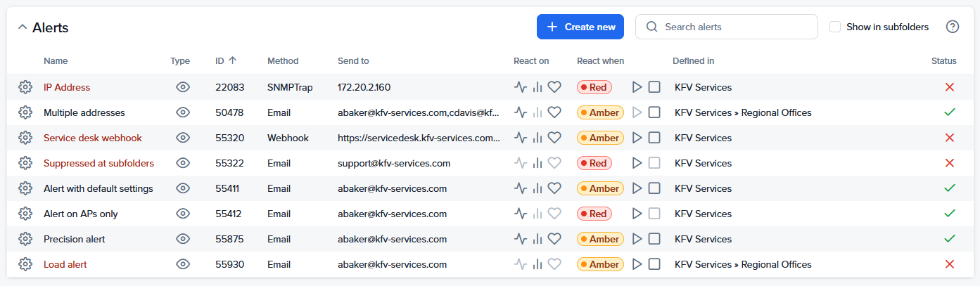
Task: Click the heart icon in Precision alert row
Action: coord(554,239)
